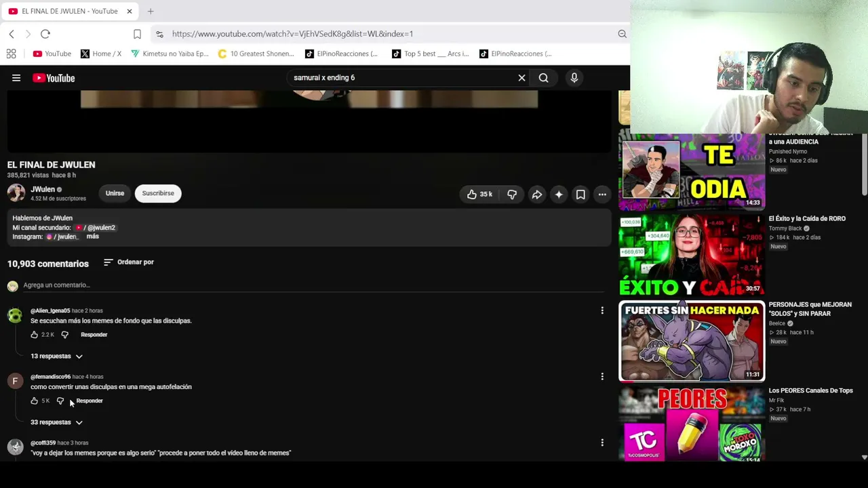Viewport: 868px width, 488px height.
Task: Focus the search box containing 'samurai x ending 6'
Action: point(403,78)
